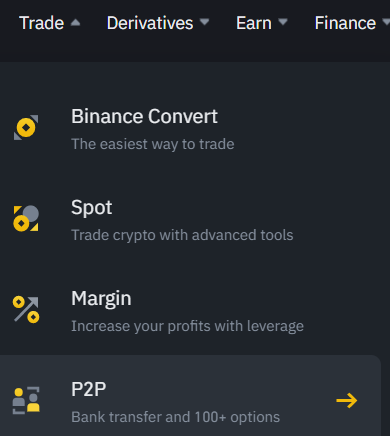Viewport: 390px width, 436px height.
Task: Click 'The easiest way to trade' description
Action: pyautogui.click(x=153, y=144)
